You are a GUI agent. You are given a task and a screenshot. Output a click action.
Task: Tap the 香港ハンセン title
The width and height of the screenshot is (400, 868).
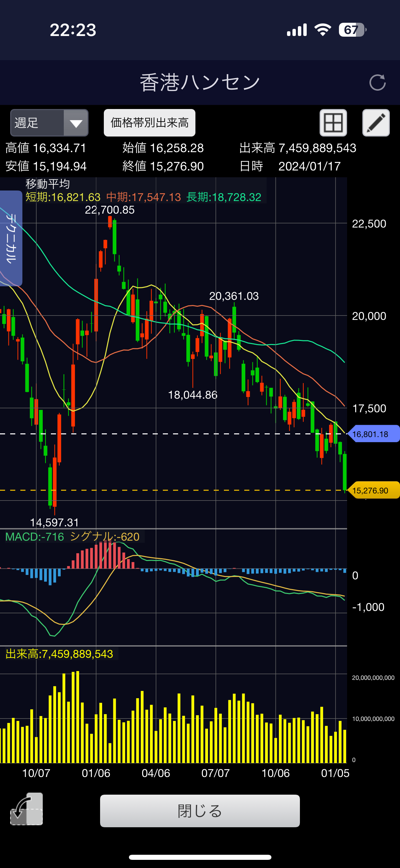pyautogui.click(x=200, y=83)
